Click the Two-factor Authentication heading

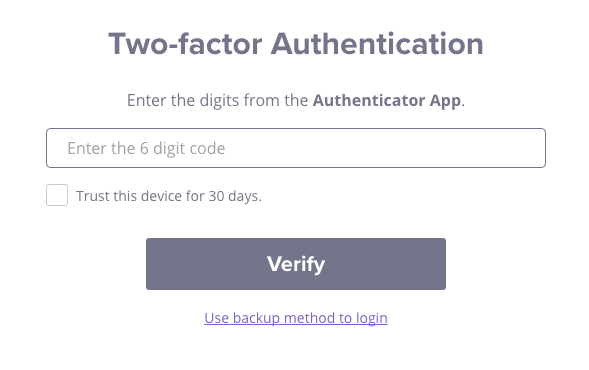pyautogui.click(x=296, y=44)
